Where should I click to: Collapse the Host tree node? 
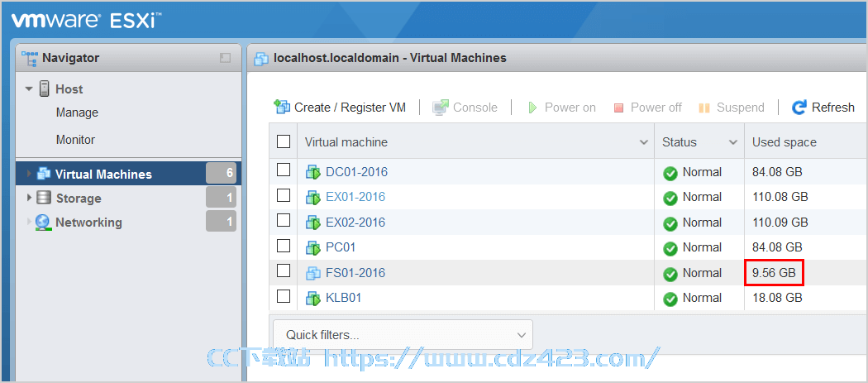[29, 89]
